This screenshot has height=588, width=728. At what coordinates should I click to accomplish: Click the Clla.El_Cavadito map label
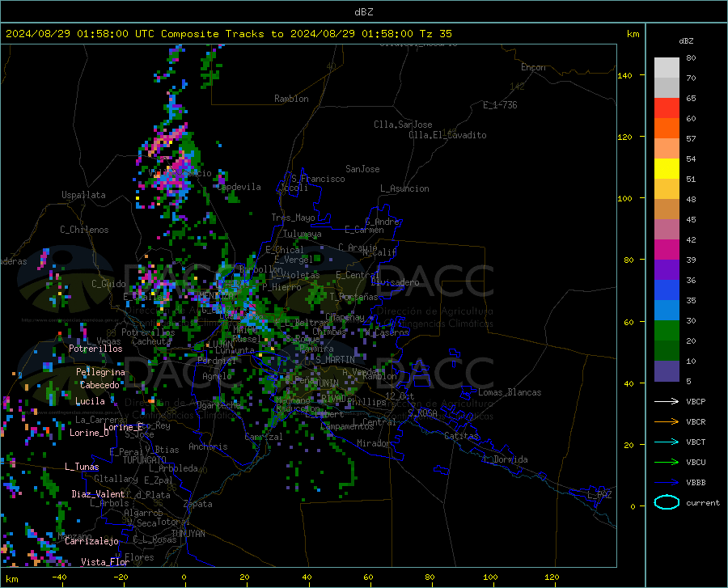click(447, 135)
